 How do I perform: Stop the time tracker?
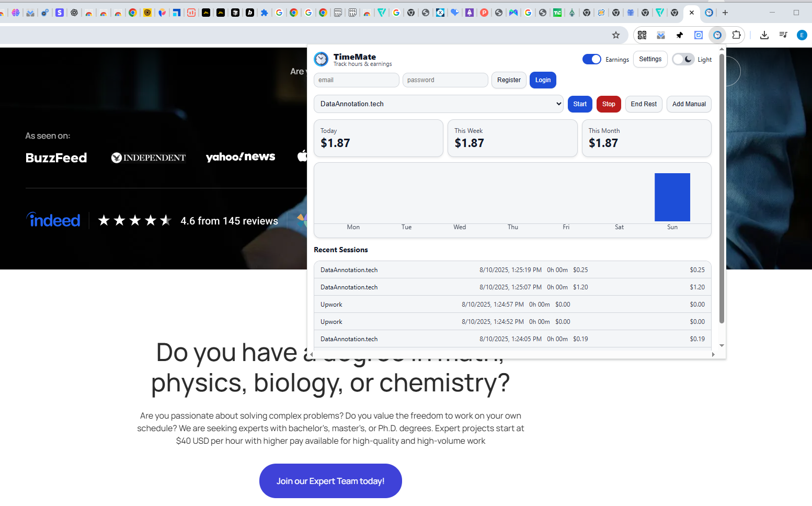click(x=609, y=104)
